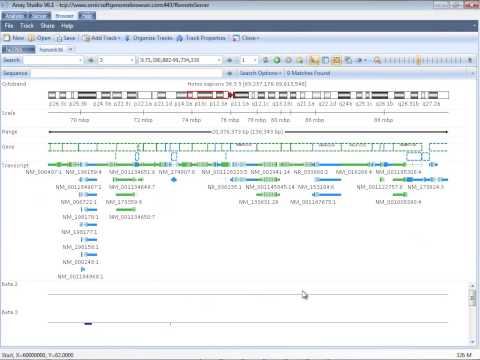Collapse the menu bar using right-end arrow

pyautogui.click(x=474, y=26)
